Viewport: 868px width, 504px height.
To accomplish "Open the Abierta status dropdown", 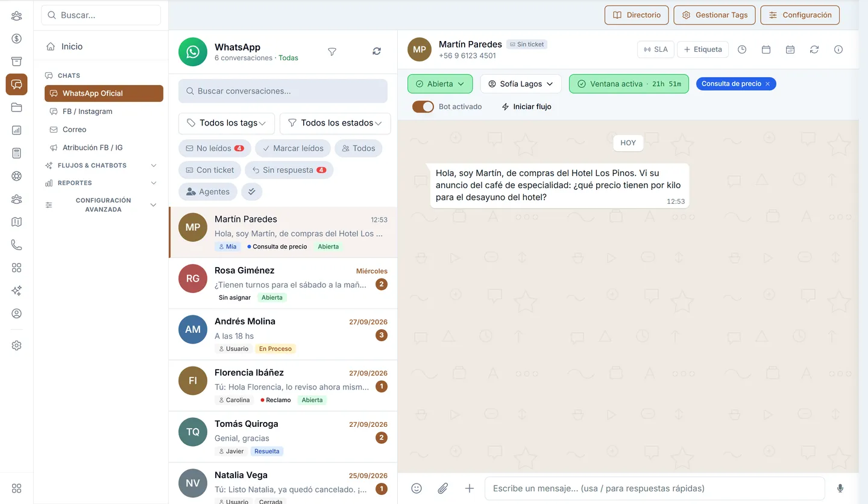I will coord(440,84).
